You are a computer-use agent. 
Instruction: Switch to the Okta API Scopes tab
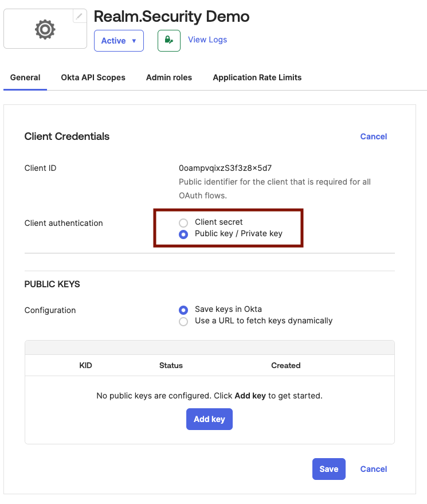click(93, 77)
